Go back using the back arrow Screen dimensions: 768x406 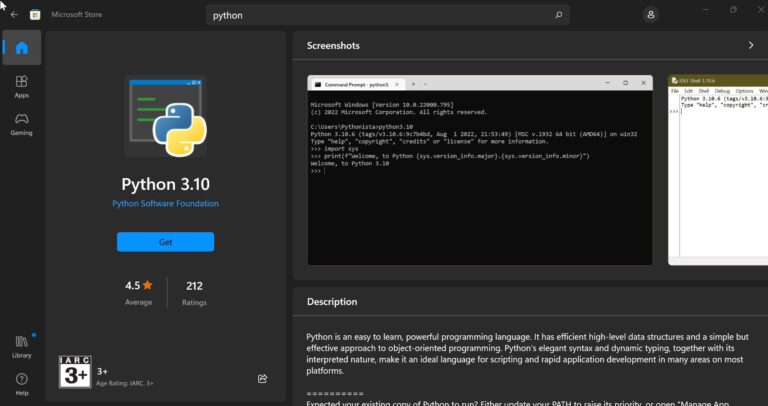[x=14, y=15]
